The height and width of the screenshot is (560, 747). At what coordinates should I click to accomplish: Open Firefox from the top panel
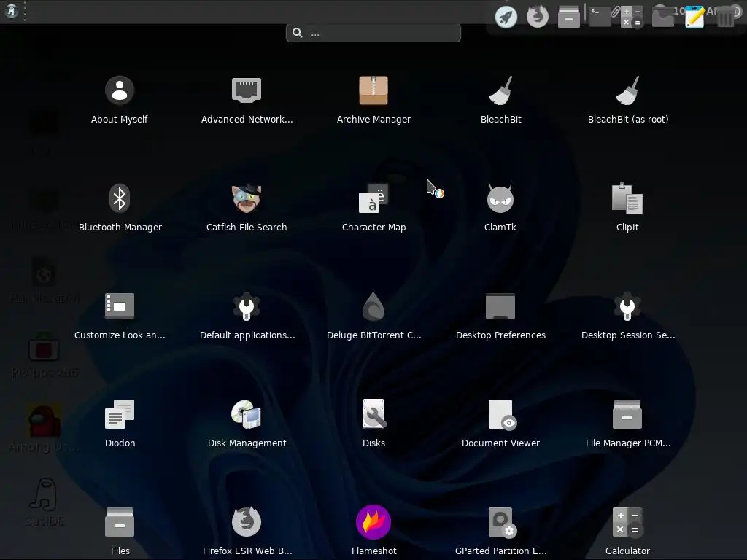tap(538, 17)
